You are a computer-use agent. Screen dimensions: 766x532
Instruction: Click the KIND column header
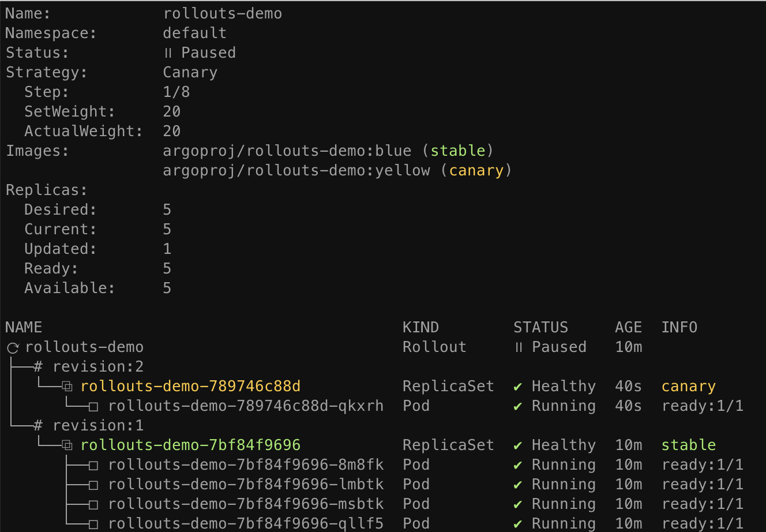pos(420,328)
